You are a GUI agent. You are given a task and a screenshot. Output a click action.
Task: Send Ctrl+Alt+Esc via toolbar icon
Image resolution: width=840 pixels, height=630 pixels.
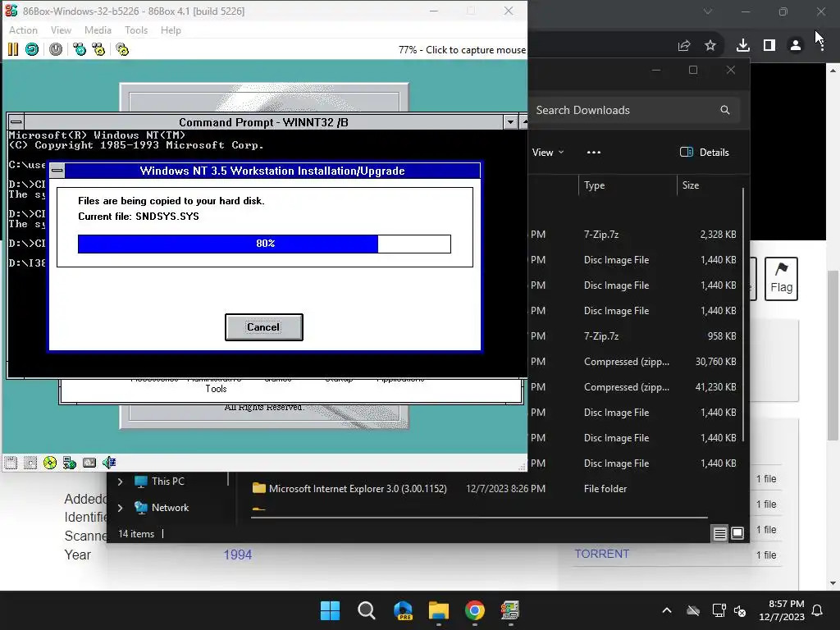(98, 50)
